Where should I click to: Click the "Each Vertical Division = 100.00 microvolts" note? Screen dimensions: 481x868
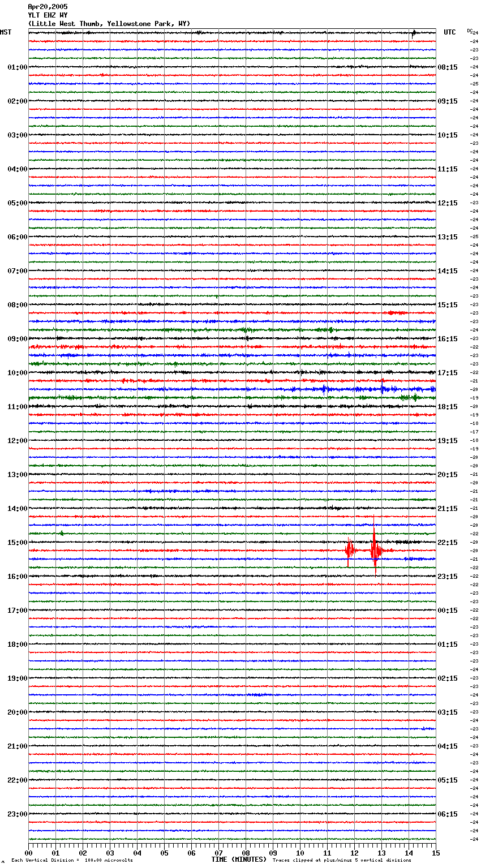coord(72,860)
